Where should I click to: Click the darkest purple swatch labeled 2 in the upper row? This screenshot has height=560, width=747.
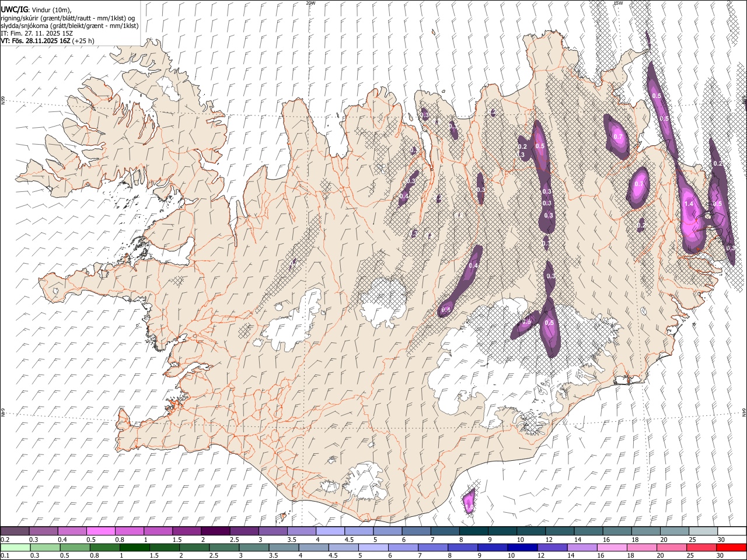tap(215, 531)
